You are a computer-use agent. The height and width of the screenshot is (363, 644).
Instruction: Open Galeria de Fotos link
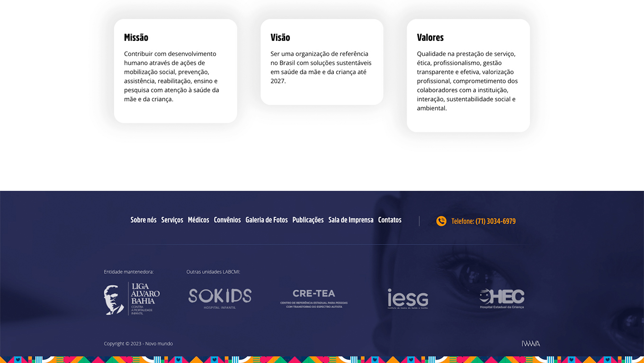[x=267, y=220]
